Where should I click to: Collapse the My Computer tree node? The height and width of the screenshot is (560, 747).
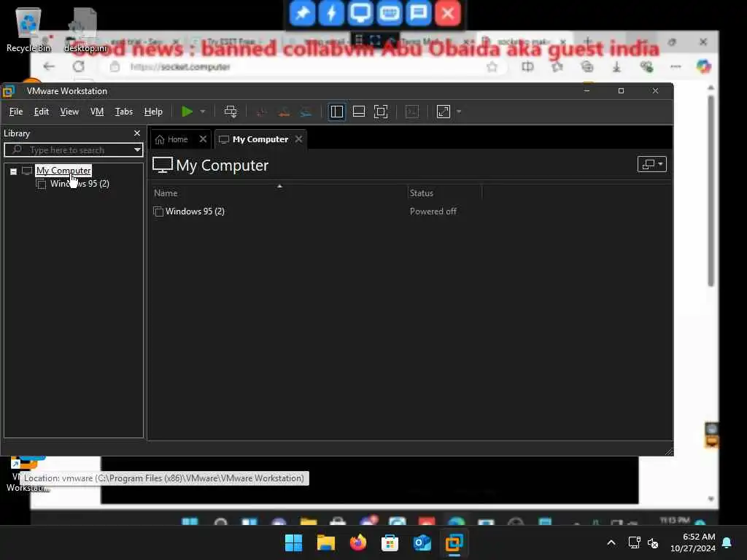[x=13, y=171]
